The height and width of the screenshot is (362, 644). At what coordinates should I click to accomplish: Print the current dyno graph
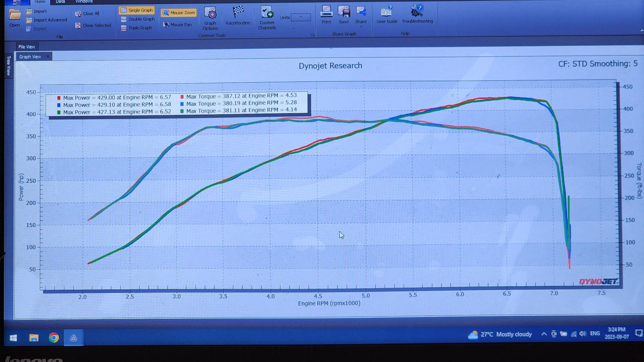[x=326, y=15]
